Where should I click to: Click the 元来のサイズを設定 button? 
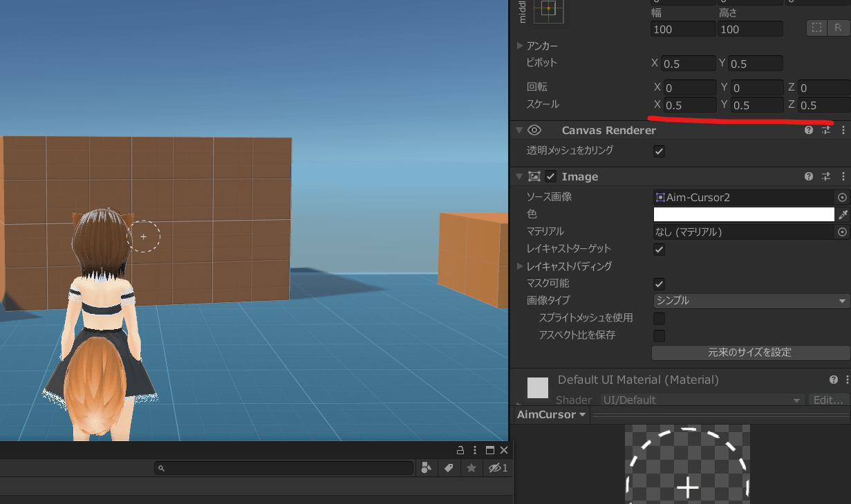[x=749, y=353]
